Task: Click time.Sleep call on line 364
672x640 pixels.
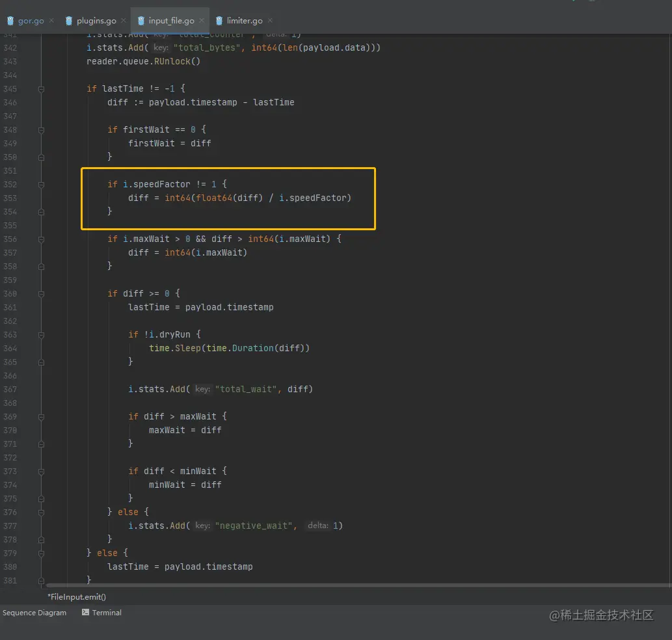Action: click(x=229, y=348)
